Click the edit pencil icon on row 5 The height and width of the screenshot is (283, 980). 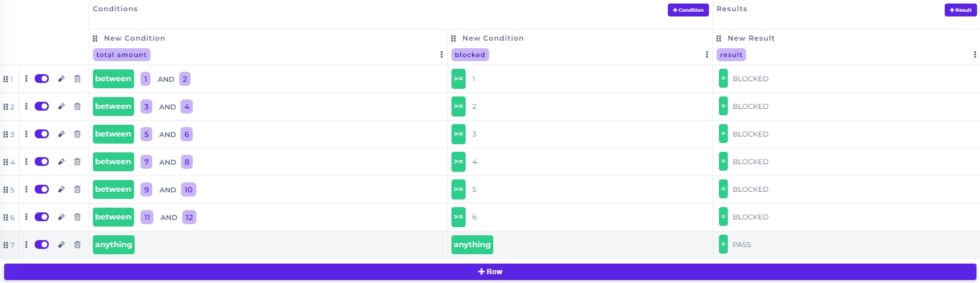(x=61, y=189)
